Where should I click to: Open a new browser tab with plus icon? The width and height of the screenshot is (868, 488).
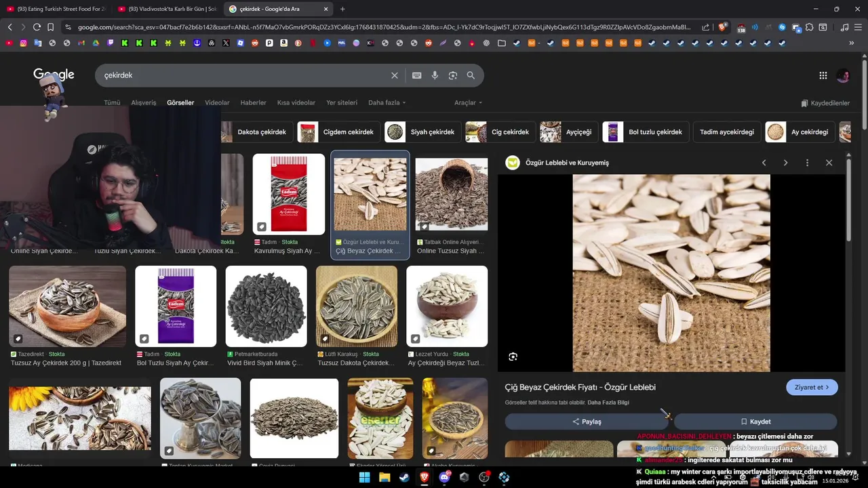point(342,9)
